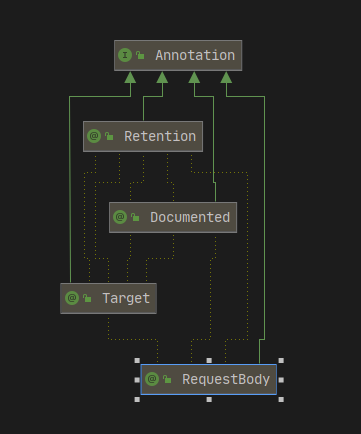The width and height of the screenshot is (361, 434).
Task: Click the public lock icon on Annotation
Action: [140, 55]
